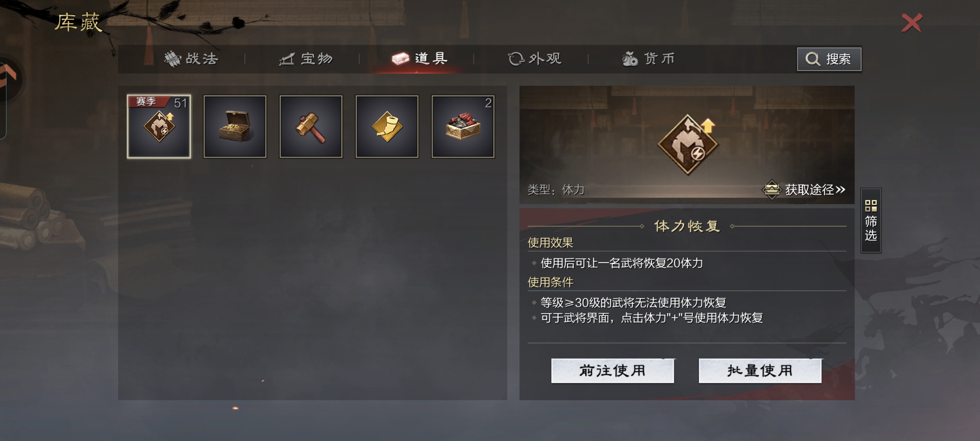Click the magnifier search icon
980x441 pixels.
point(813,59)
